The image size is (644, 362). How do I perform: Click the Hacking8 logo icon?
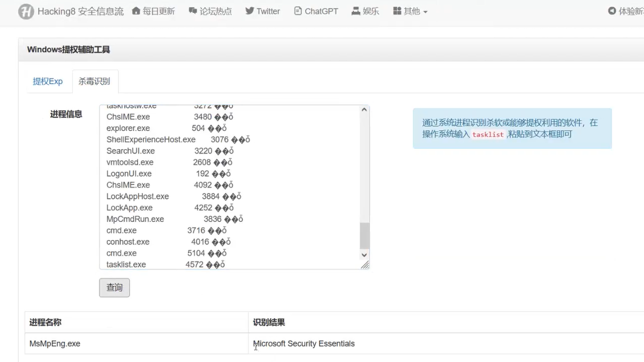[x=26, y=11]
